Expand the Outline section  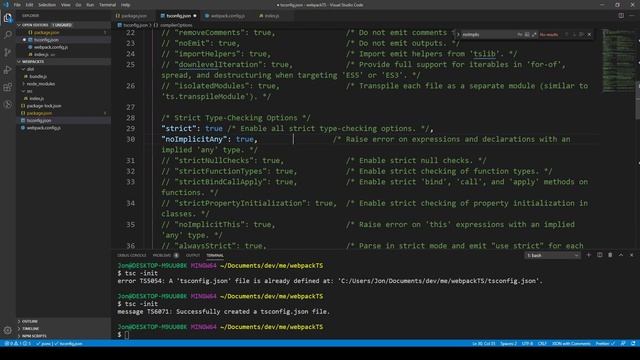coord(63,321)
